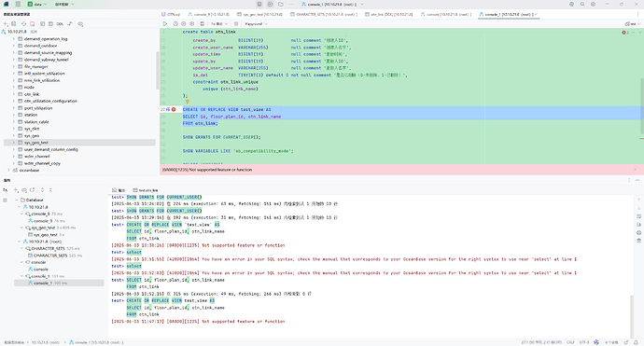Screen dimensions: 644x346
Task: Select sys_geo_test table in database explorer
Action: point(35,143)
